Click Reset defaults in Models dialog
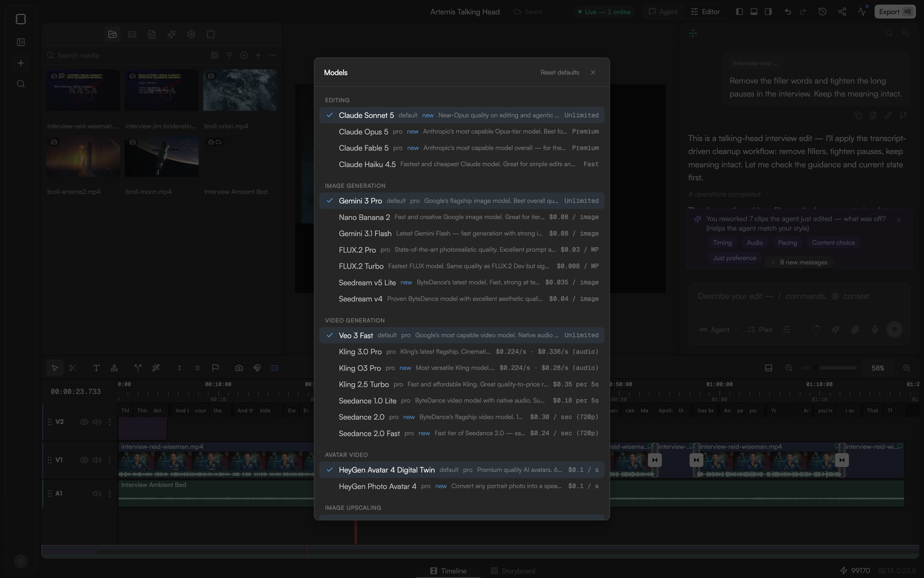This screenshot has width=924, height=578. point(560,73)
